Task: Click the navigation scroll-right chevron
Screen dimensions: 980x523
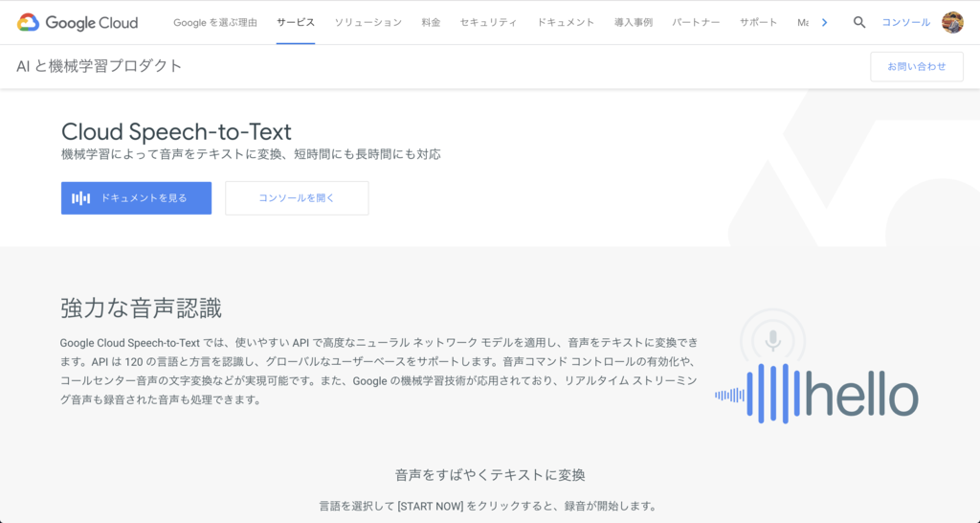Action: (824, 23)
